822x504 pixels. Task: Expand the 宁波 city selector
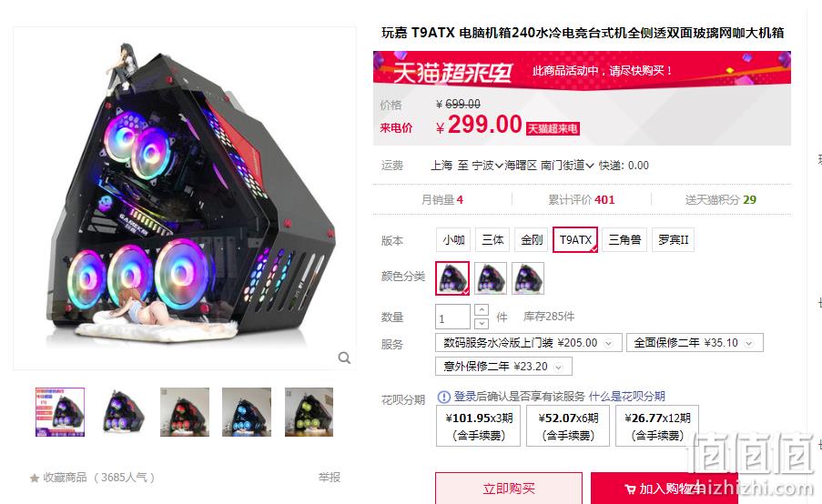[x=487, y=166]
